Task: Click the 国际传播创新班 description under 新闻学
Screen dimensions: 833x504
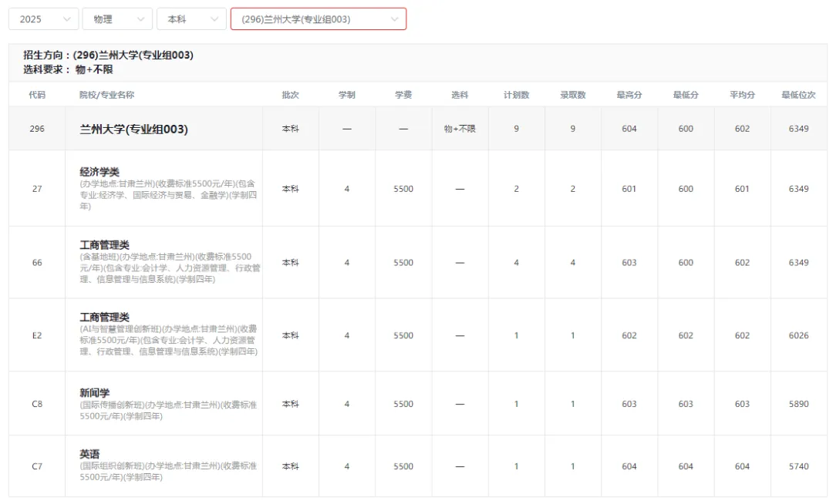Action: pyautogui.click(x=168, y=411)
